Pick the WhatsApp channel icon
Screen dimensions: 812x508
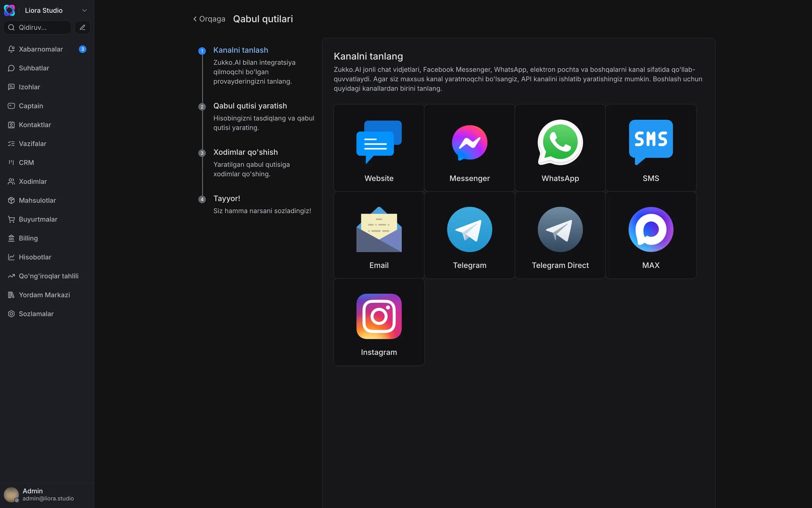[560, 142]
